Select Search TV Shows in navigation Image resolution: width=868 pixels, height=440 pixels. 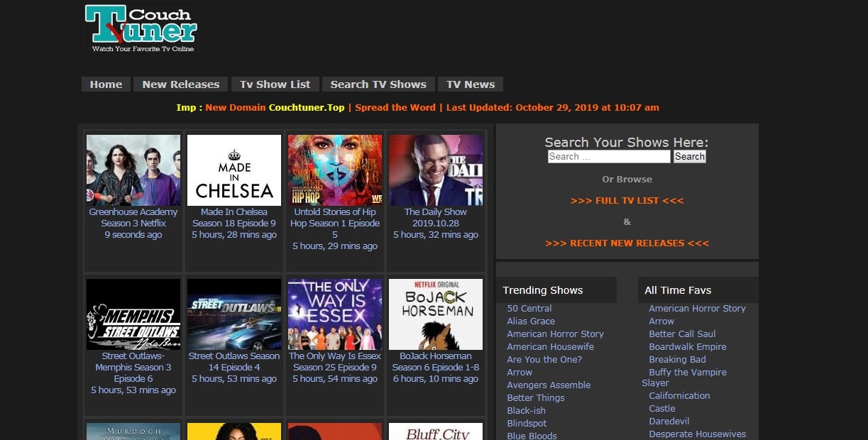378,84
